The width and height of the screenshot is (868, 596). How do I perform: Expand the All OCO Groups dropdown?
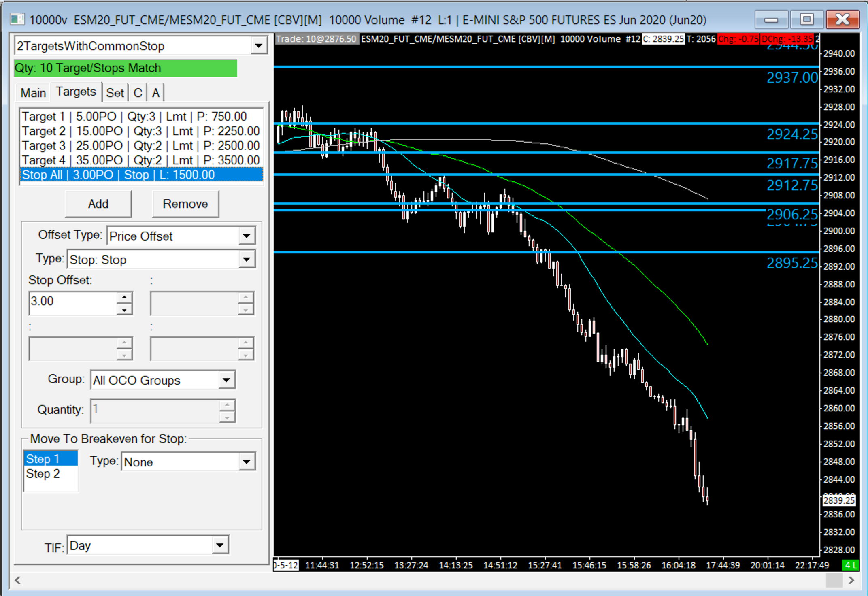[226, 380]
